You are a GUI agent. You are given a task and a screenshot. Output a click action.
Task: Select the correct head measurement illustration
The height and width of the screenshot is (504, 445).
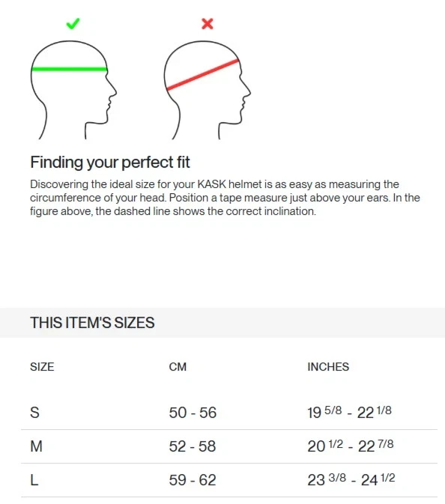click(x=73, y=90)
